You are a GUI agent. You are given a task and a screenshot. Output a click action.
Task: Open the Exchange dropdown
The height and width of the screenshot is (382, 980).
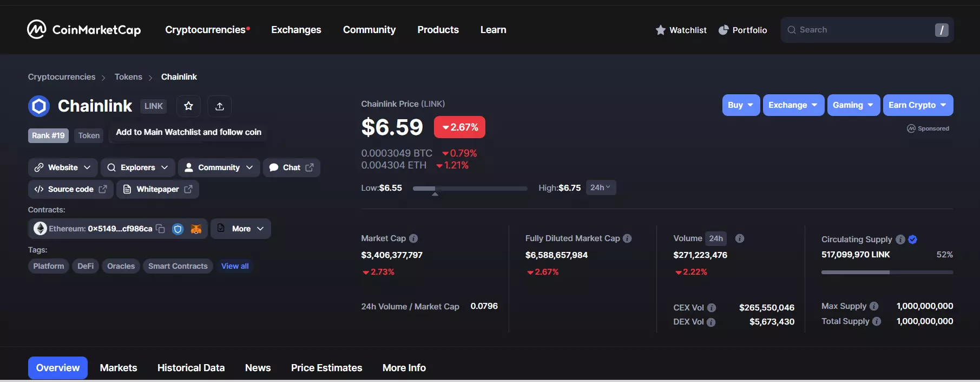point(793,105)
